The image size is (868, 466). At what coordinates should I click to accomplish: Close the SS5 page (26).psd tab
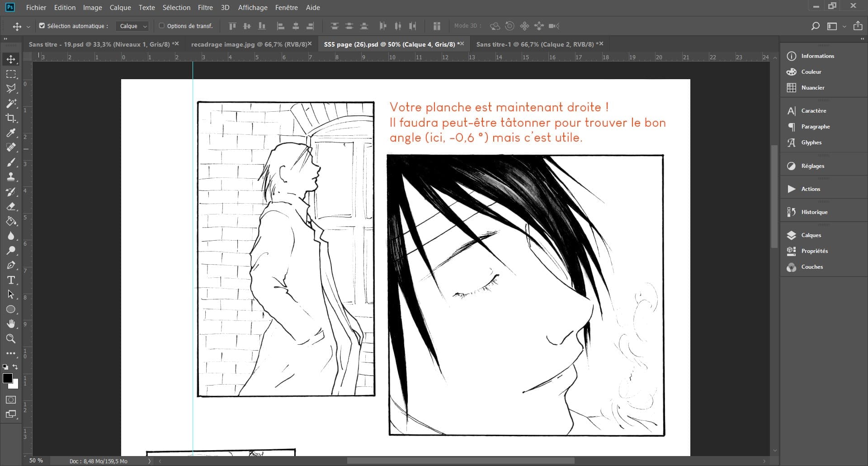click(x=462, y=44)
